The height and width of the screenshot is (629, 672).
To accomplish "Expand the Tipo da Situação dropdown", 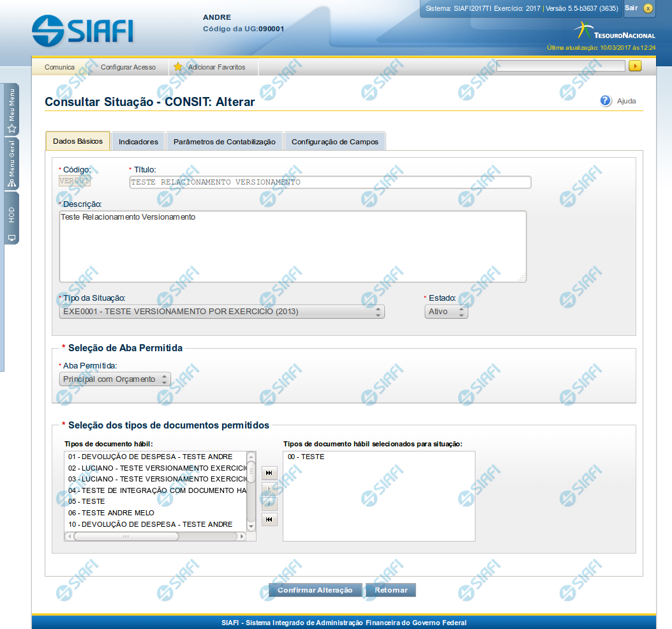I will click(x=221, y=312).
